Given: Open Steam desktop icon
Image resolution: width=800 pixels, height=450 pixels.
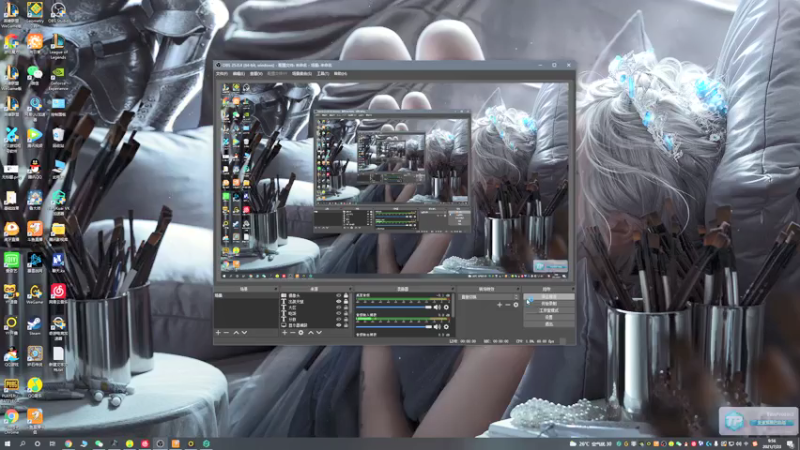Looking at the screenshot, I should pyautogui.click(x=34, y=327).
